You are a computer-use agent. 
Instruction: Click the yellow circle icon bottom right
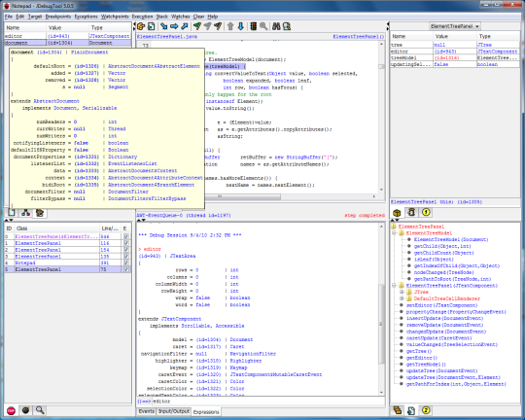pos(426,410)
